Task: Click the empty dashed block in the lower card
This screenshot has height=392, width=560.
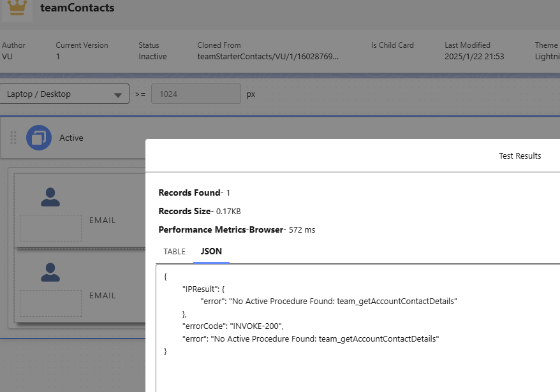Action: click(x=51, y=303)
